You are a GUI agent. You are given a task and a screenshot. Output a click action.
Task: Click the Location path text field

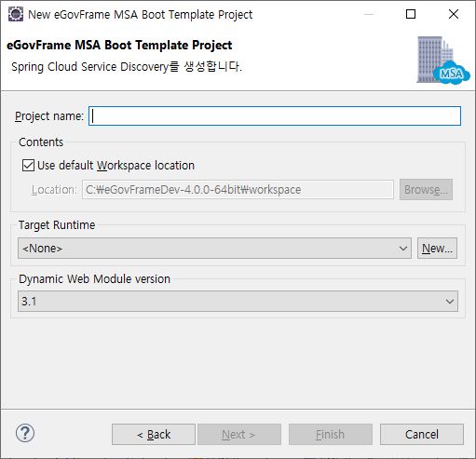(238, 189)
